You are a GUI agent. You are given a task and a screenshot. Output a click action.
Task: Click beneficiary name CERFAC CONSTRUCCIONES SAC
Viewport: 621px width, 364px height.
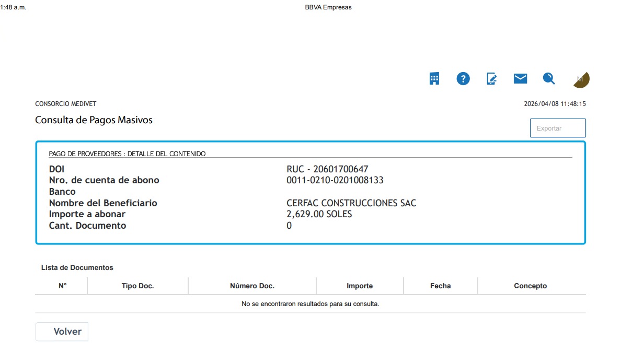click(x=351, y=203)
